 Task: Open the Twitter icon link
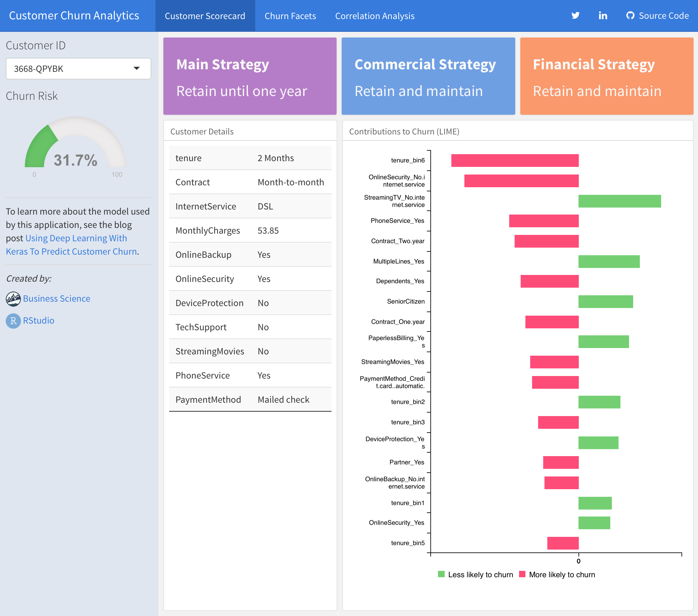pyautogui.click(x=575, y=16)
